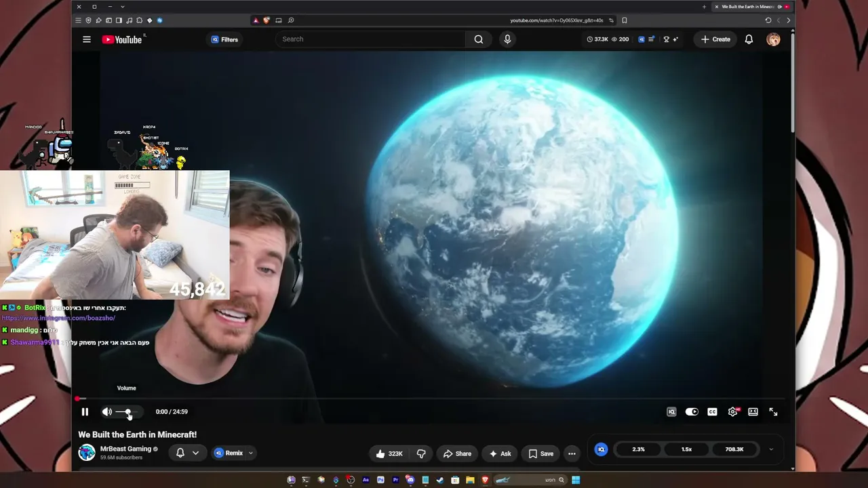868x488 pixels.
Task: Open the MrBeast Gaming channel avatar
Action: [87, 452]
